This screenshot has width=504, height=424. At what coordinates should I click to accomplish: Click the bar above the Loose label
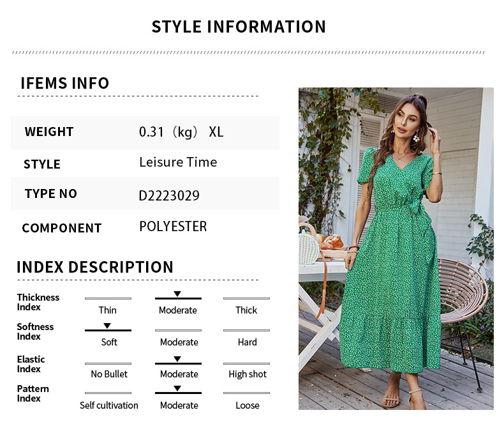pyautogui.click(x=246, y=393)
